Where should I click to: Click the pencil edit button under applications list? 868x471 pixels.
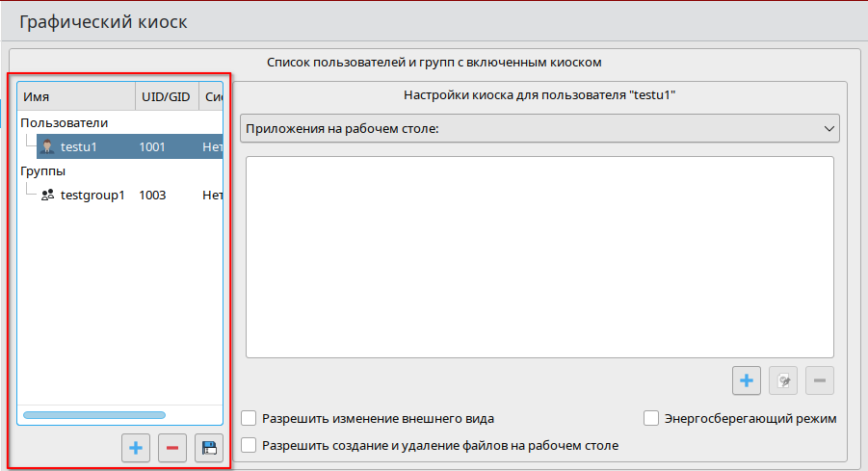click(x=783, y=380)
